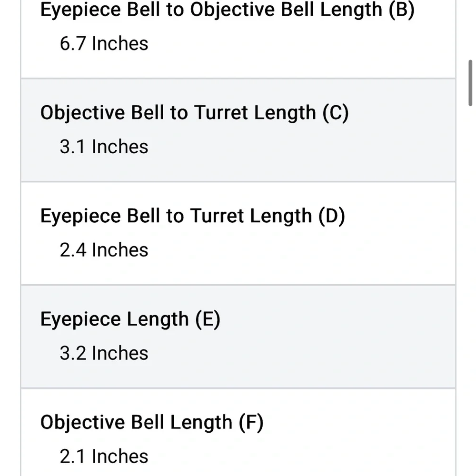476x476 pixels.
Task: Click the (C) letter marker in the Turret row
Action: [335, 113]
